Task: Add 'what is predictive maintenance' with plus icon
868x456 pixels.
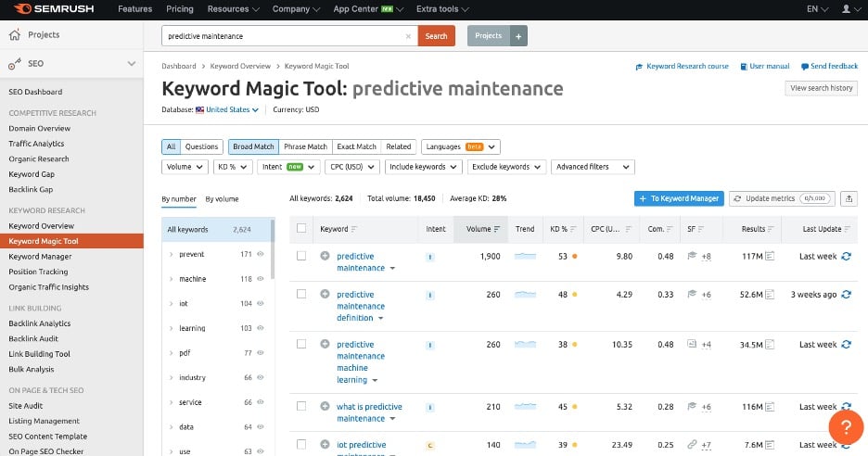Action: [x=325, y=406]
